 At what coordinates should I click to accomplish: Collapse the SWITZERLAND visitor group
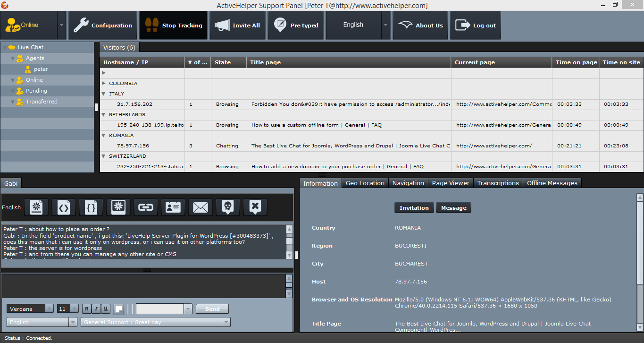click(x=104, y=156)
